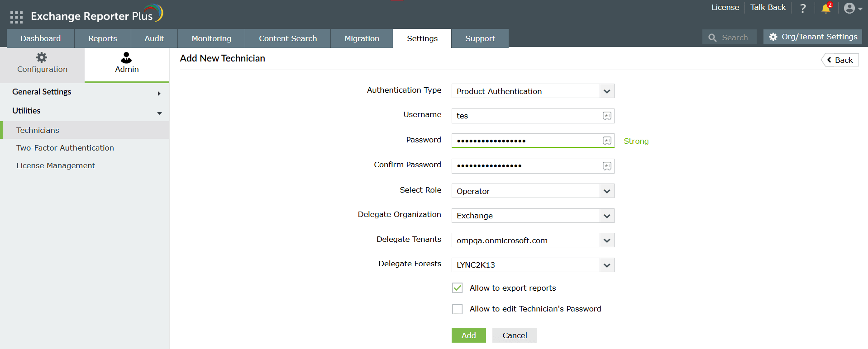Expand the Select Role dropdown
The width and height of the screenshot is (868, 349).
533,191
